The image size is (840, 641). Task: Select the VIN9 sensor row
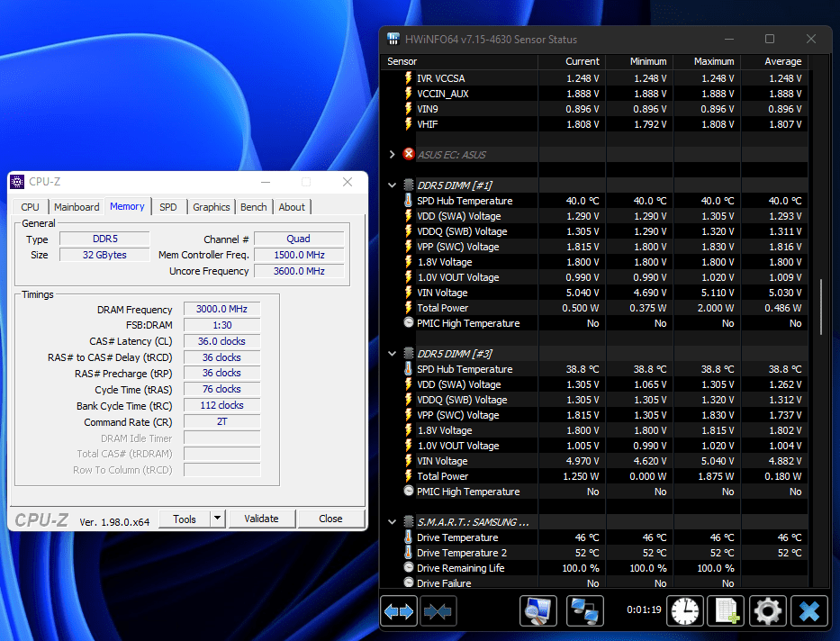[594, 109]
